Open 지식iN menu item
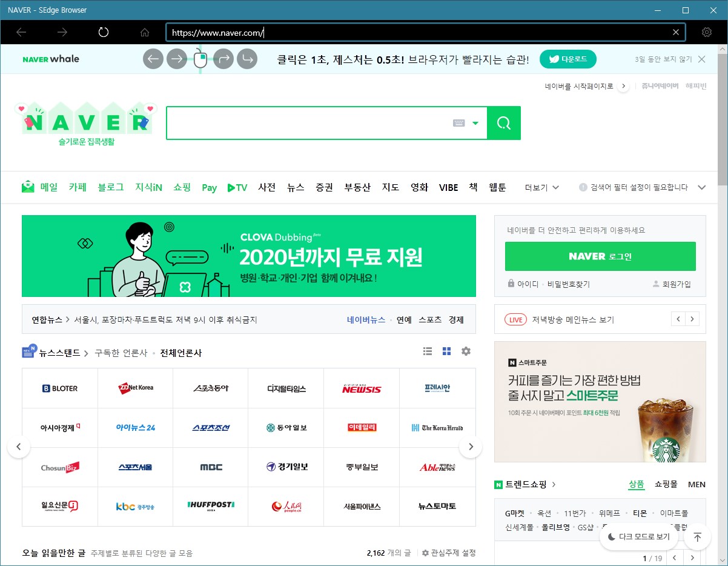 click(148, 187)
